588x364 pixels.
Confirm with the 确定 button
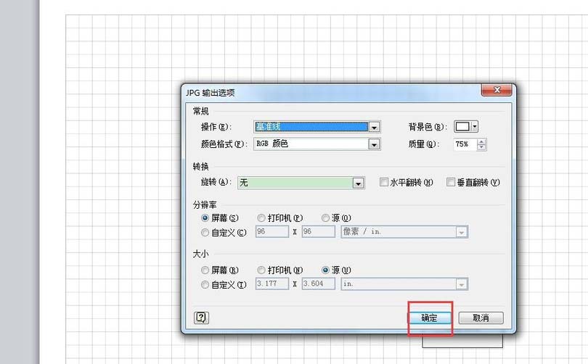coord(429,318)
